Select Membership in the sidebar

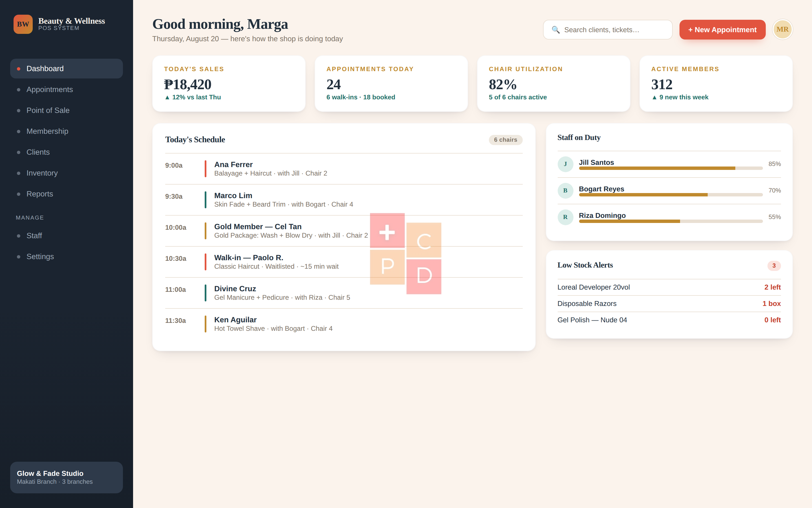tap(67, 131)
